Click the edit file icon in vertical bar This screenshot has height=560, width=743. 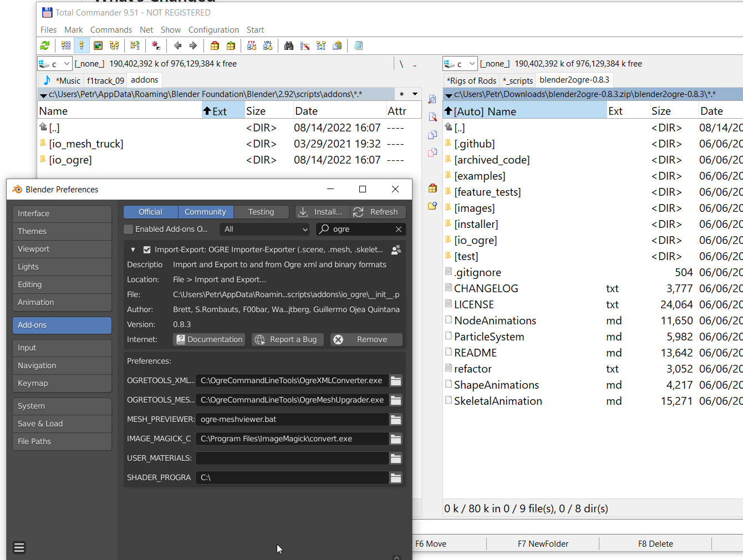pyautogui.click(x=432, y=116)
